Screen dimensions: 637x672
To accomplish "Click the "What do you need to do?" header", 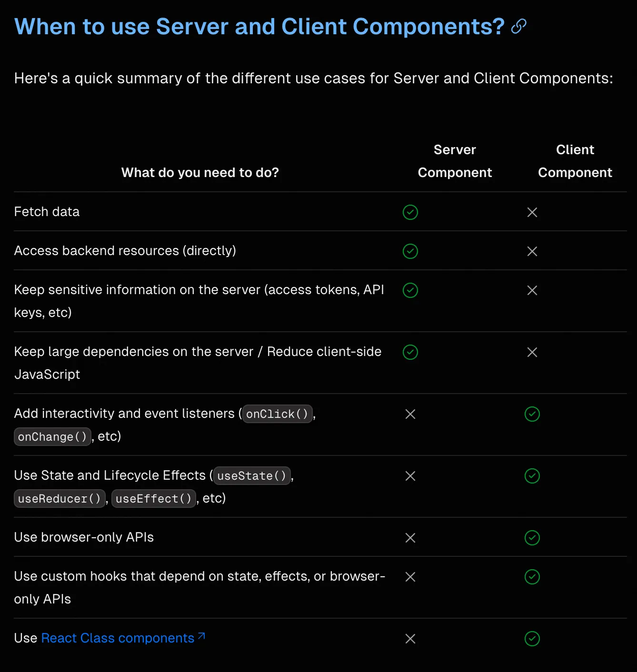I will point(200,172).
